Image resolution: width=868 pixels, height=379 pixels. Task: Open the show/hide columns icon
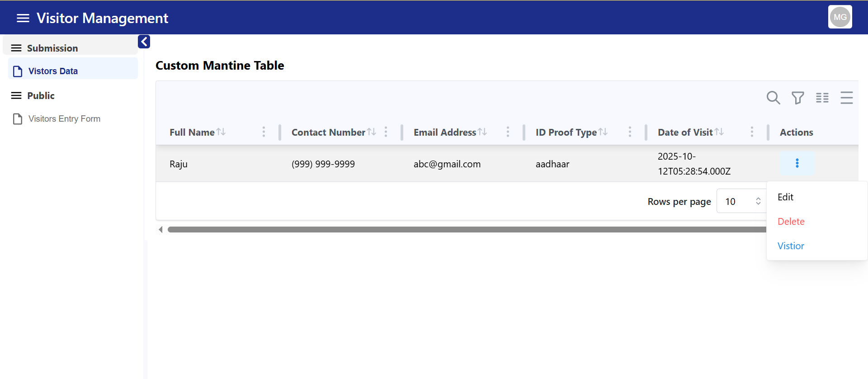(x=822, y=98)
